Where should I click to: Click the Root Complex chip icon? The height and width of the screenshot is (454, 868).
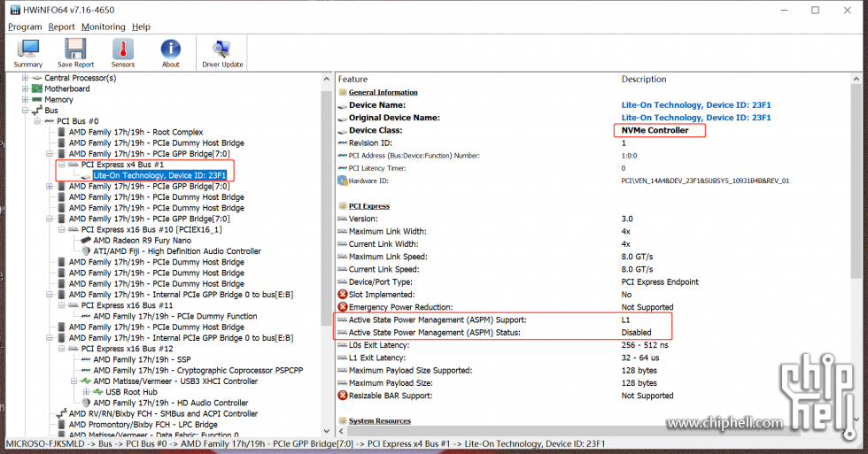(61, 132)
